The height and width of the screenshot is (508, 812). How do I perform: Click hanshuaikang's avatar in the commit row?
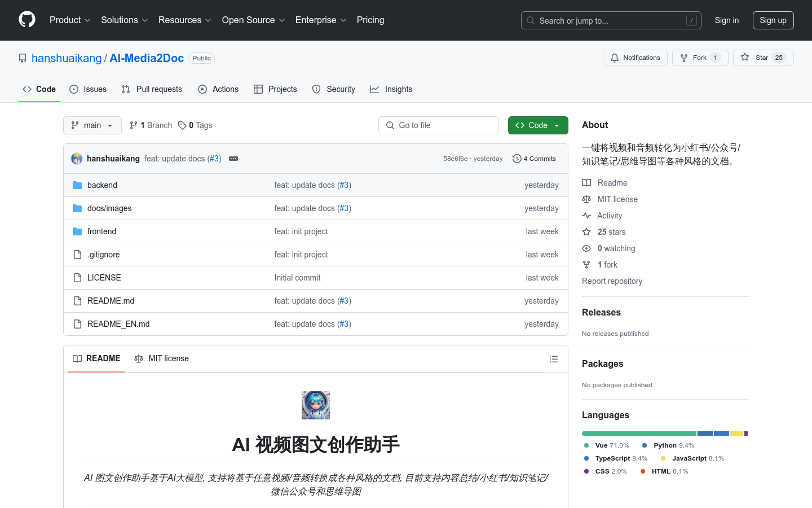77,159
